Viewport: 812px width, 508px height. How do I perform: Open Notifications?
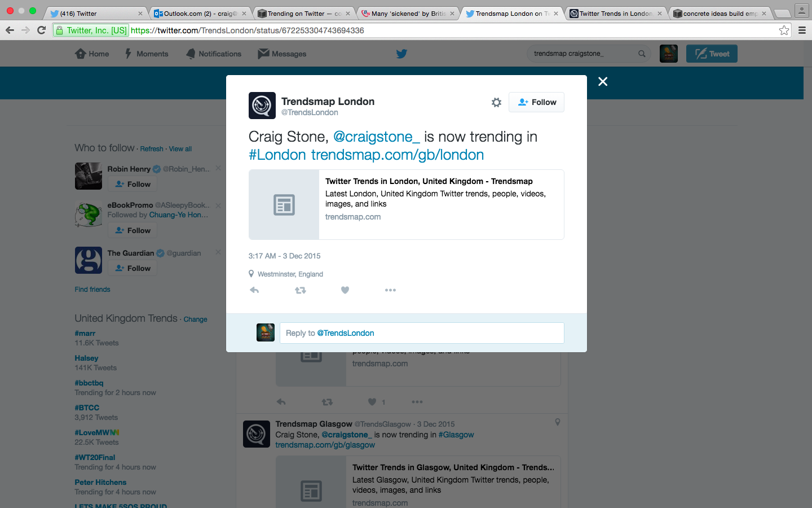214,54
